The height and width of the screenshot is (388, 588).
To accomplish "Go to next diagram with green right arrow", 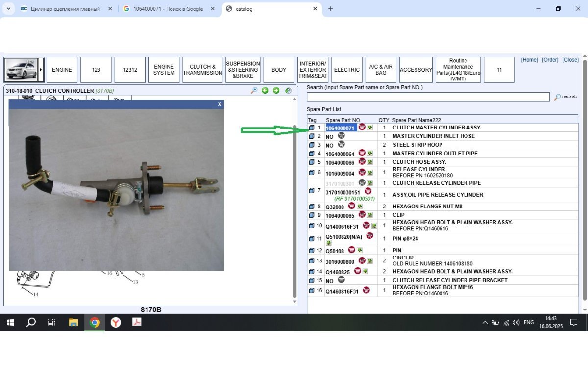I will [276, 90].
